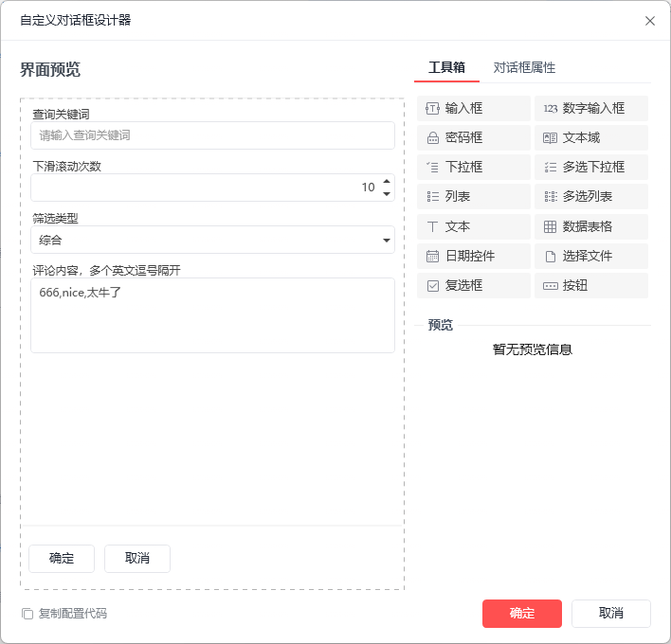Switch to the 工具箱 tab
The image size is (671, 644).
coord(446,67)
